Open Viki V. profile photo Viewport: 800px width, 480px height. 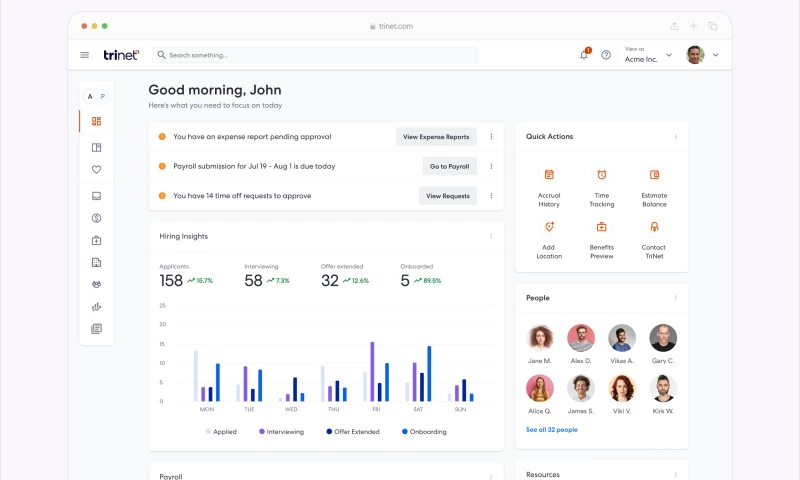[622, 388]
